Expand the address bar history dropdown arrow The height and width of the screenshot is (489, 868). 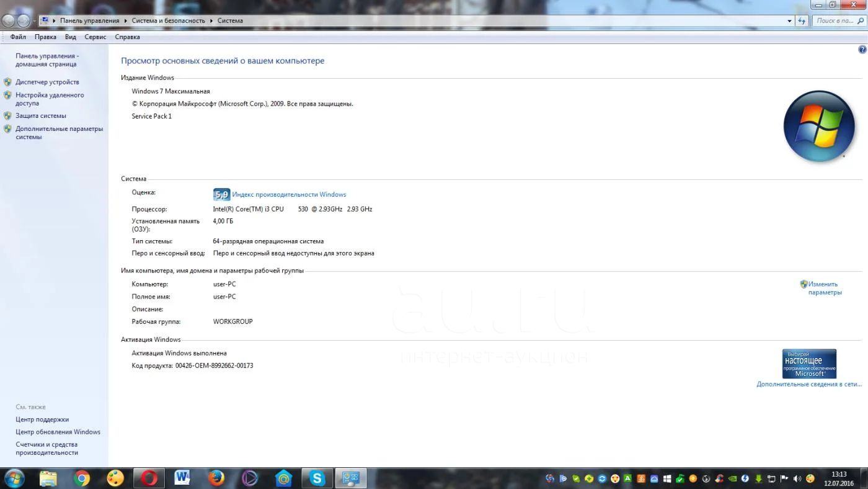(x=789, y=20)
